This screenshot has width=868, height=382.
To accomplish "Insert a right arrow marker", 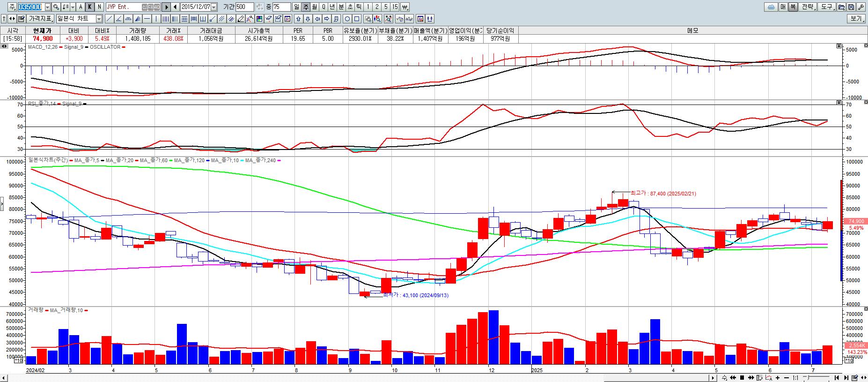I will [326, 19].
